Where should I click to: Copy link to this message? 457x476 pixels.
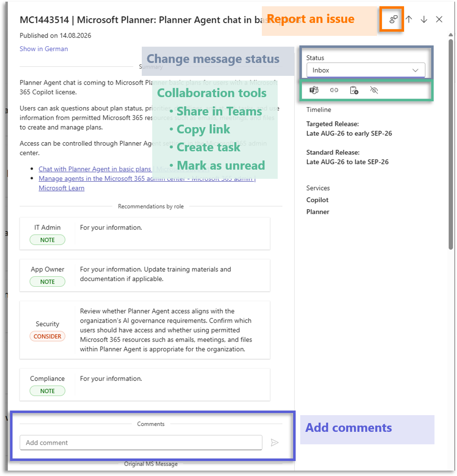(x=334, y=90)
